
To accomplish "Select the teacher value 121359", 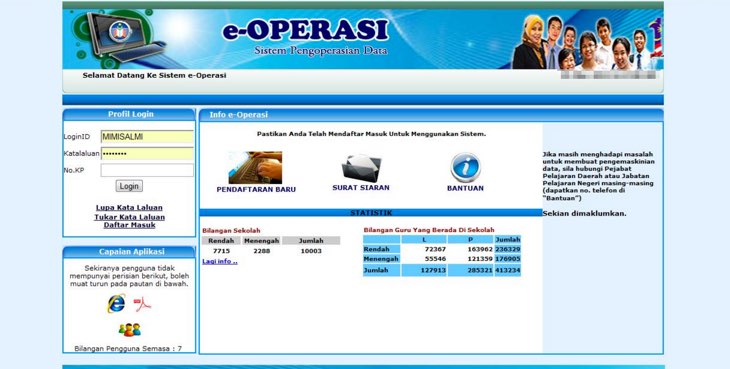I will pyautogui.click(x=480, y=259).
